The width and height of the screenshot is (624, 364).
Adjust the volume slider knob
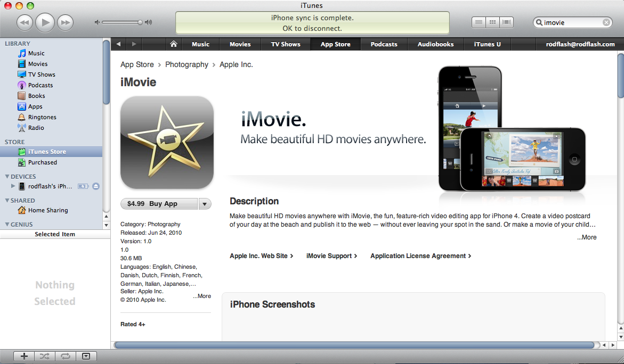click(x=140, y=22)
